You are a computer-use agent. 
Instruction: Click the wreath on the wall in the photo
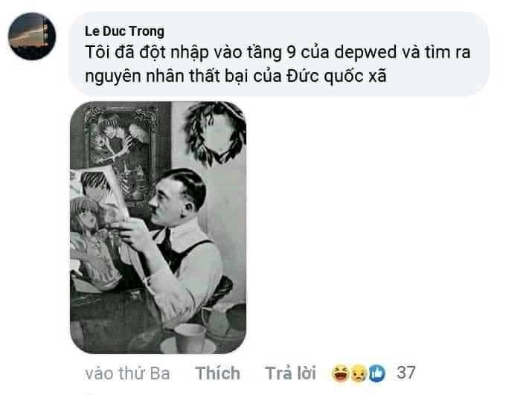tap(215, 133)
